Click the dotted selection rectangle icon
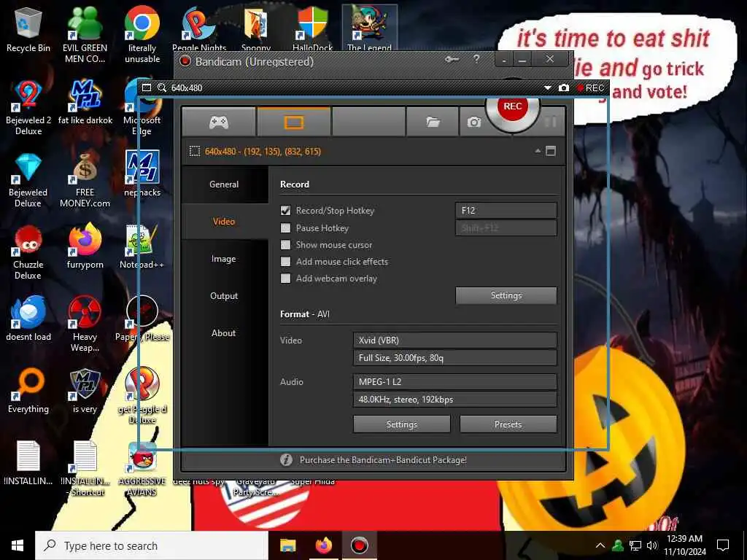Viewport: 747px width, 560px height. pos(194,152)
